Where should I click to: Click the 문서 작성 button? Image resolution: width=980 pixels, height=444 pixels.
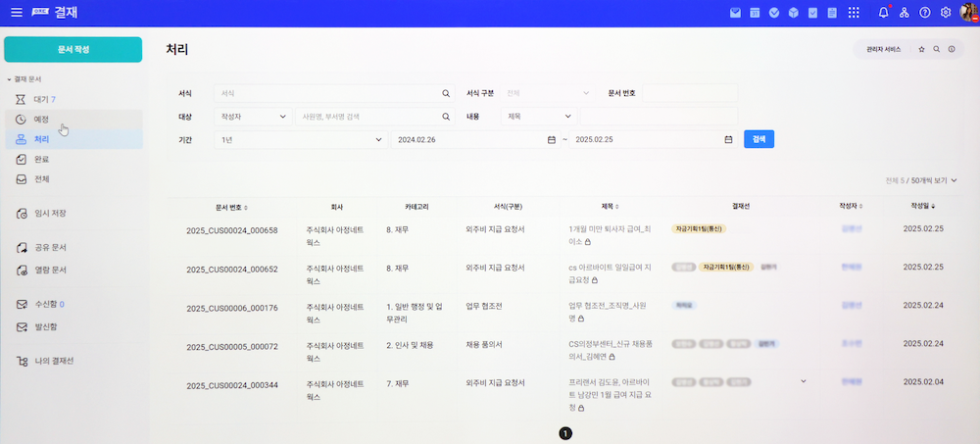tap(73, 49)
